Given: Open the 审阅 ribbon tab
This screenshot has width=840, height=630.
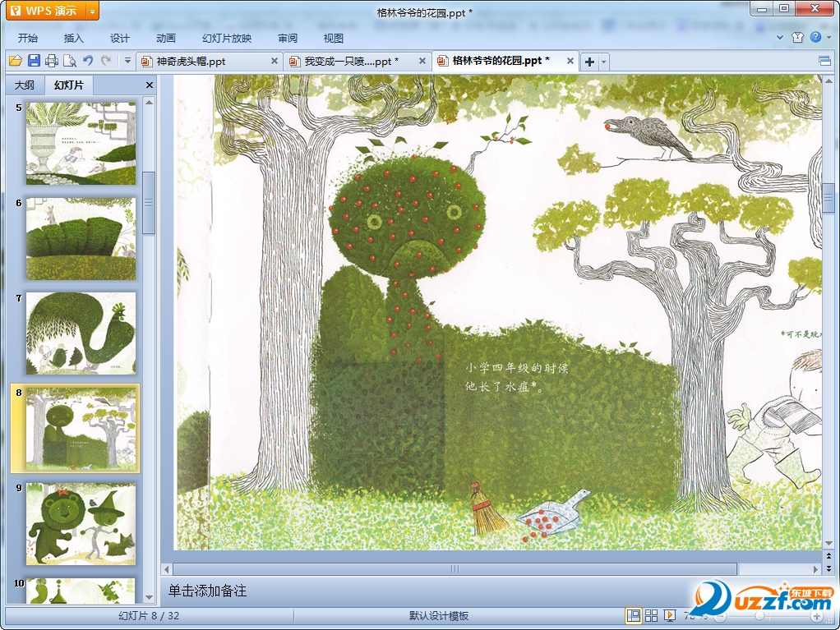Looking at the screenshot, I should point(288,38).
